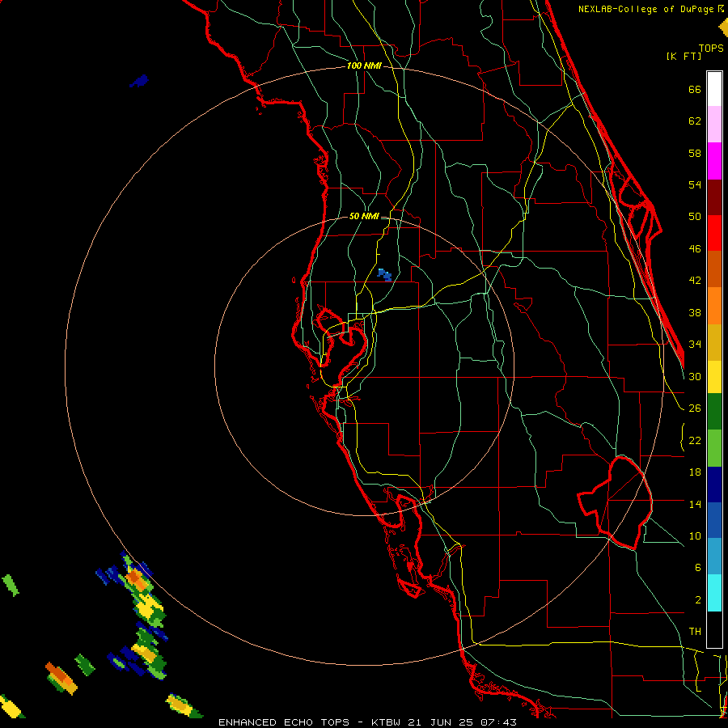Click the legend value '42'
728x728 pixels.
[x=695, y=281]
